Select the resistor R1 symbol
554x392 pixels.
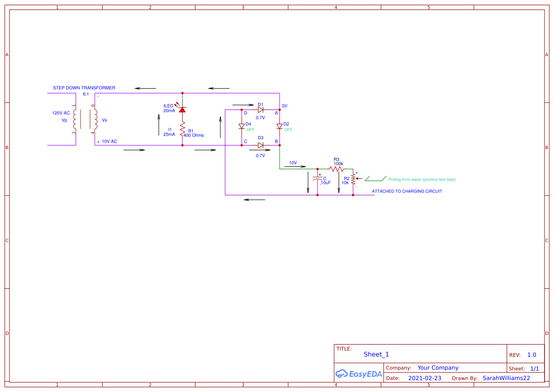coord(182,129)
